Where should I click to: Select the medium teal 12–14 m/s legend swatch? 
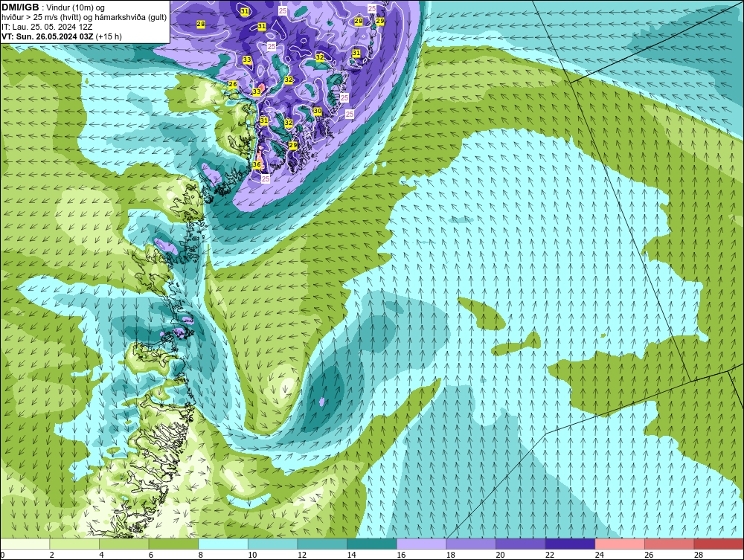pyautogui.click(x=322, y=544)
